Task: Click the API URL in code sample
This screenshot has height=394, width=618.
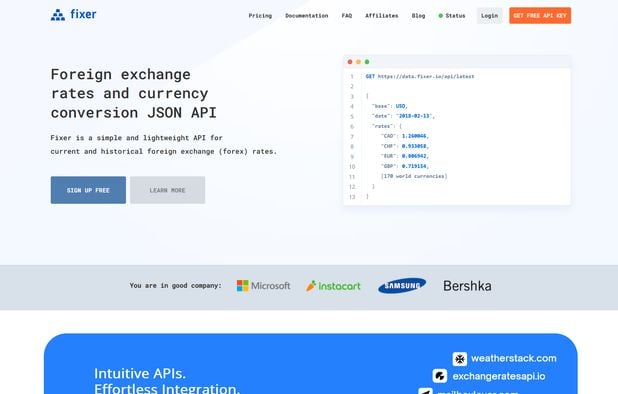Action: pyautogui.click(x=426, y=76)
